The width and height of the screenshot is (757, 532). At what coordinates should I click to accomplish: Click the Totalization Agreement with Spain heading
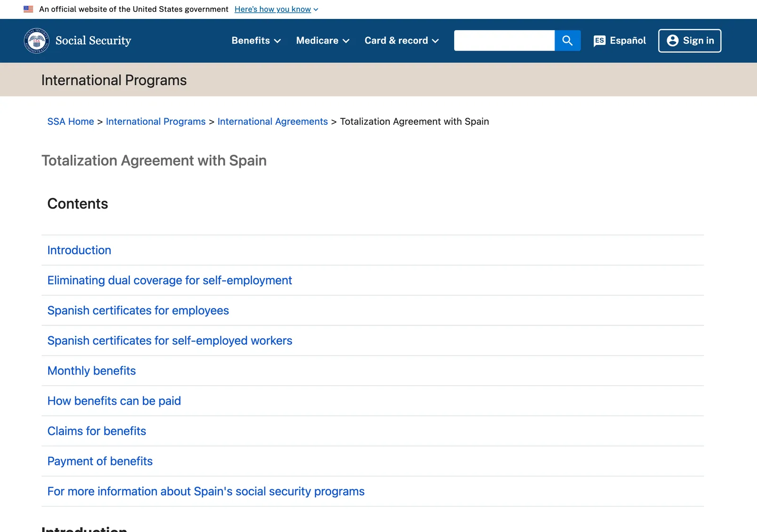point(154,161)
